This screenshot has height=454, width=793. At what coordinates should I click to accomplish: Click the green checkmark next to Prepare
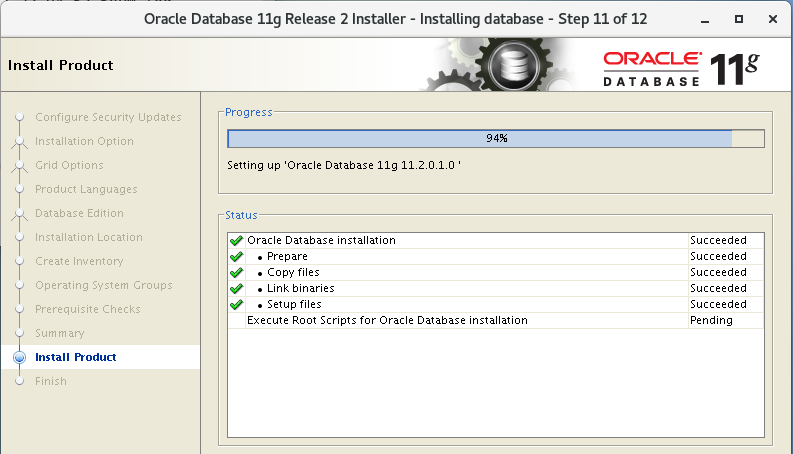coord(236,257)
